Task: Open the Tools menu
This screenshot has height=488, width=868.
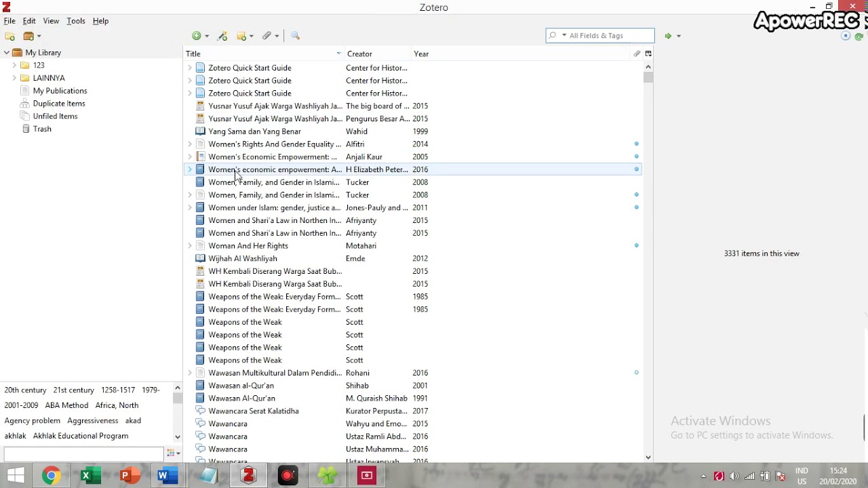Action: [76, 21]
